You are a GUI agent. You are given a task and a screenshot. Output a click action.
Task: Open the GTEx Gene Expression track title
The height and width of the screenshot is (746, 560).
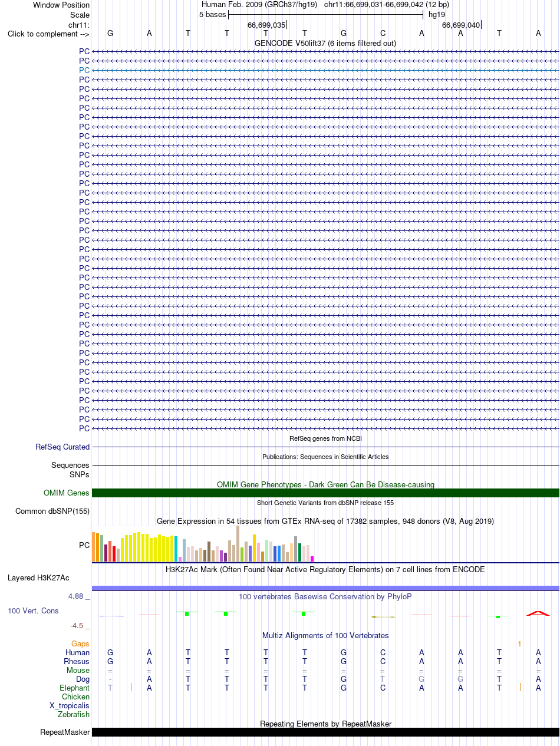(x=325, y=521)
